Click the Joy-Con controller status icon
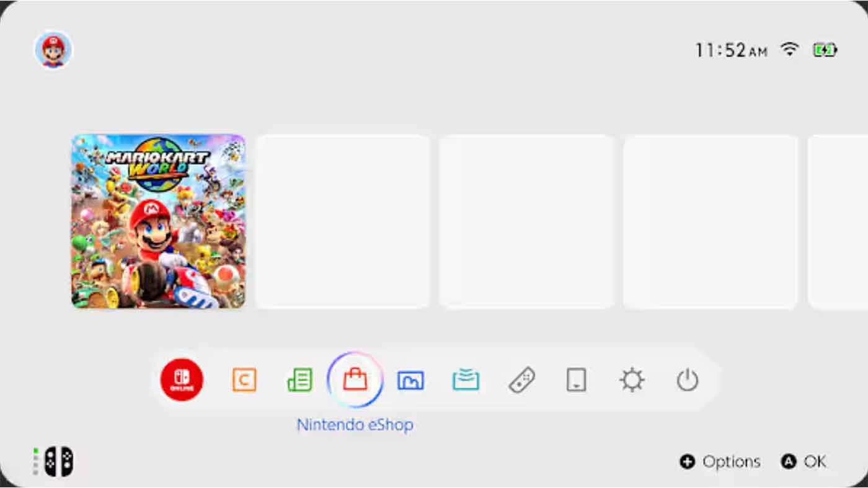 (x=58, y=462)
